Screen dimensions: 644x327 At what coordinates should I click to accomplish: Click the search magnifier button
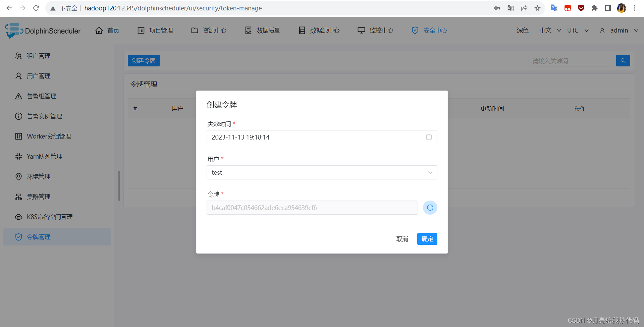coord(623,61)
